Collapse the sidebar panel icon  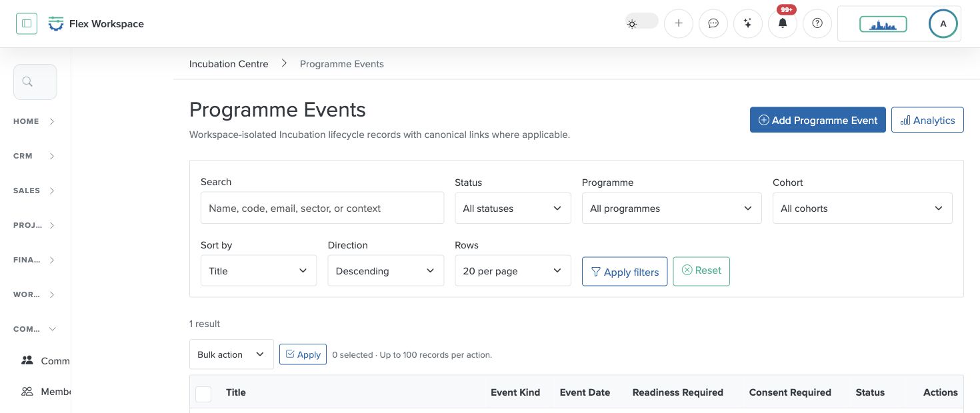coord(27,23)
